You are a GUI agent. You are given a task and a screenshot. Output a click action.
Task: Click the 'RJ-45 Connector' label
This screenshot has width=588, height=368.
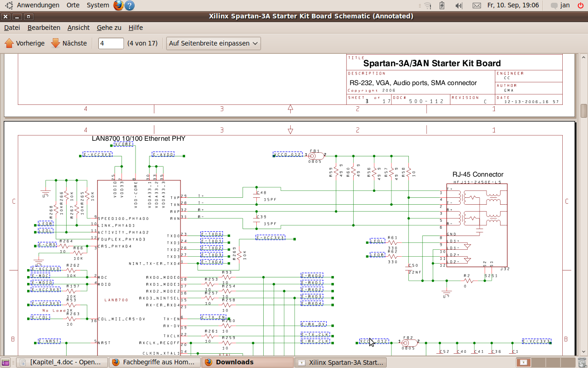478,174
